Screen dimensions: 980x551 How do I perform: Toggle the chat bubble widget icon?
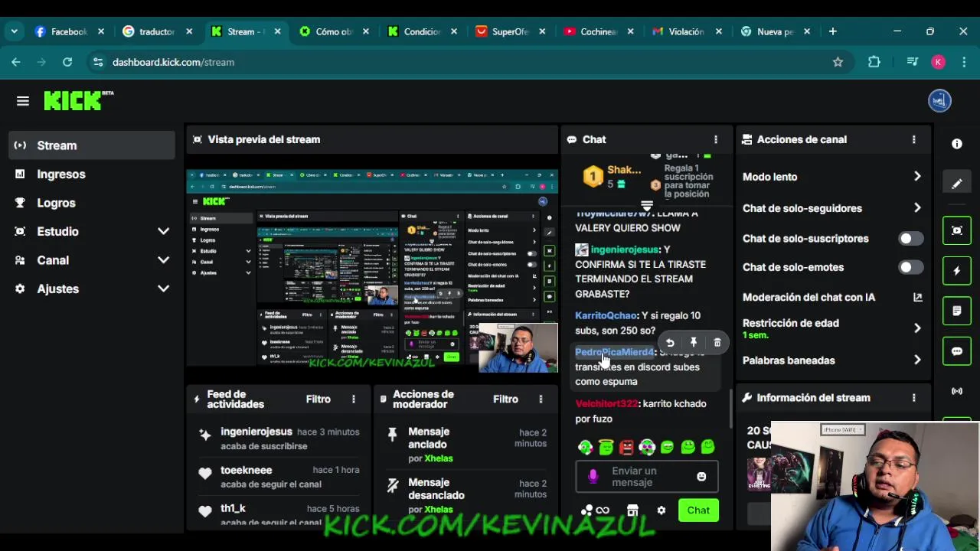point(957,351)
